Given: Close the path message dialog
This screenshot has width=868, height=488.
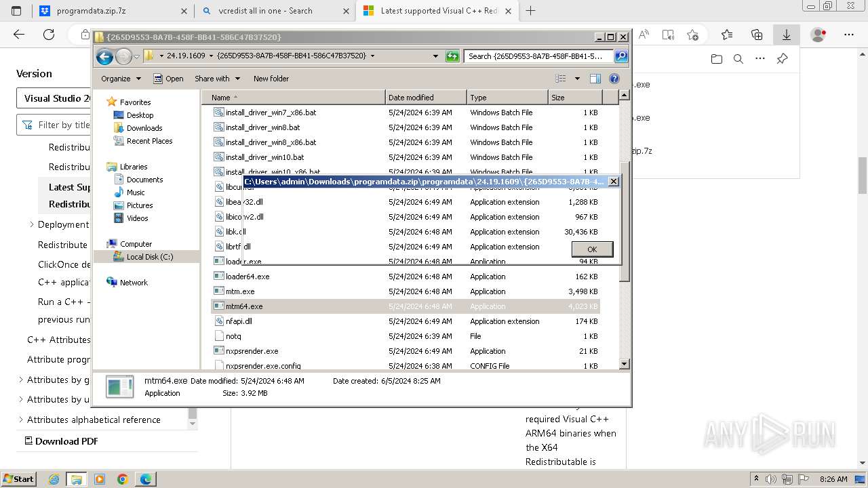Looking at the screenshot, I should click(x=613, y=182).
